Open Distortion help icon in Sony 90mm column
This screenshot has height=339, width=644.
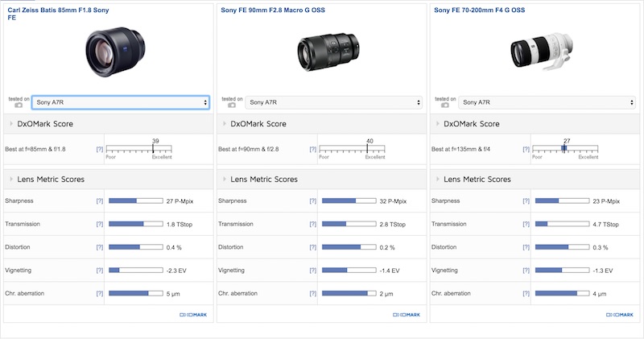tap(312, 247)
